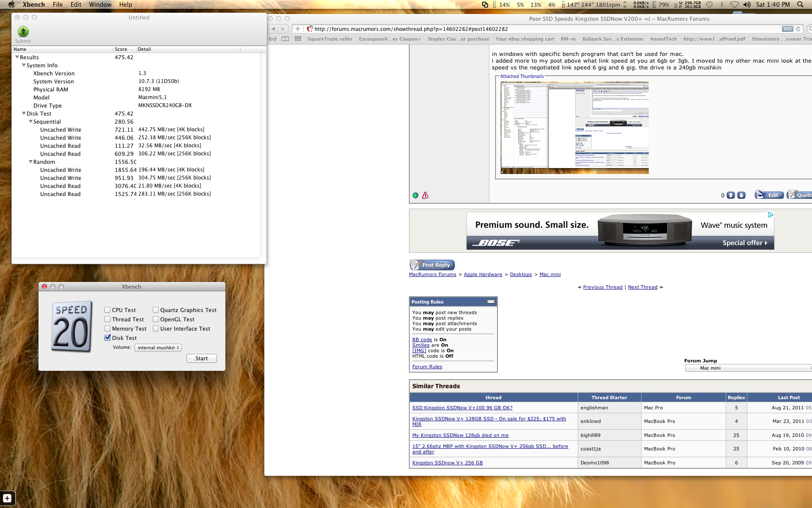The height and width of the screenshot is (508, 812).
Task: Open the Window menu in menu bar
Action: (100, 5)
